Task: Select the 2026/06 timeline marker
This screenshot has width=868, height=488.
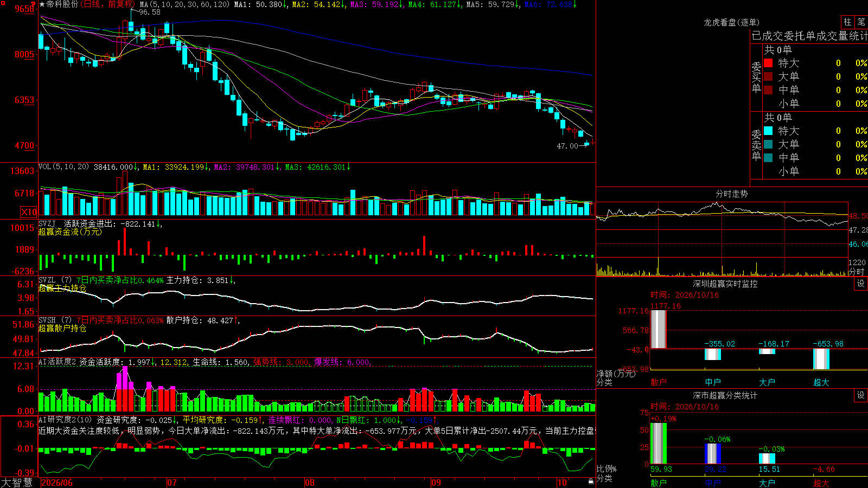Action: coord(57,483)
